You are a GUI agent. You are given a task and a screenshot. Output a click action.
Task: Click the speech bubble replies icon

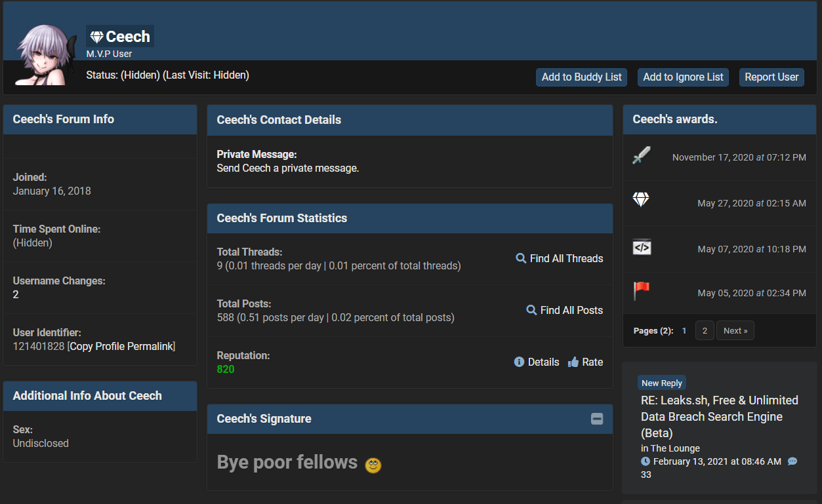click(x=792, y=461)
